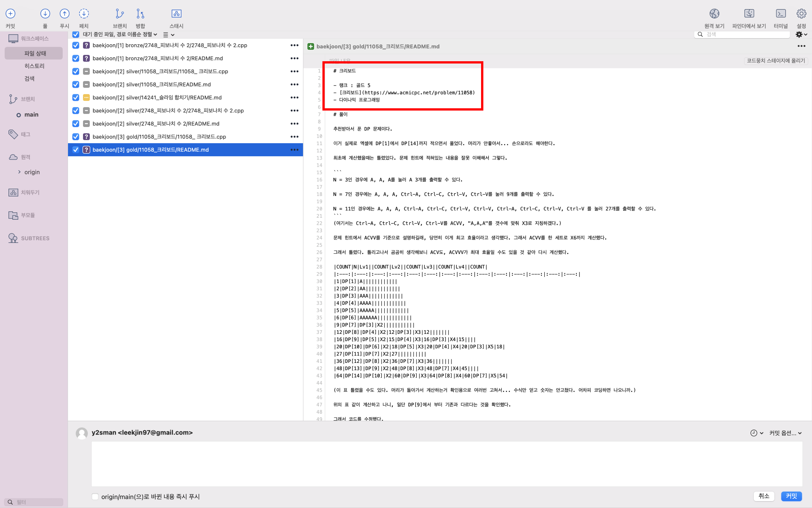Open the list view style dropdown
This screenshot has height=508, width=812.
(x=169, y=35)
